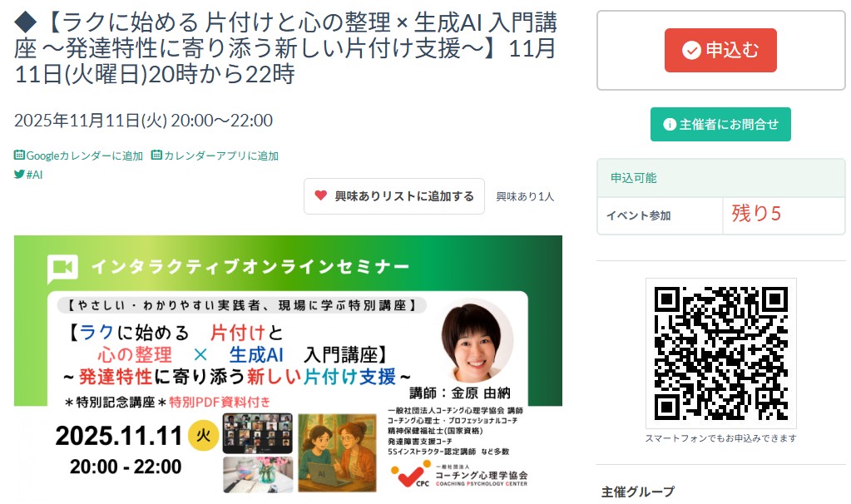This screenshot has width=851, height=504.
Task: Click the video camera icon in banner
Action: (62, 268)
